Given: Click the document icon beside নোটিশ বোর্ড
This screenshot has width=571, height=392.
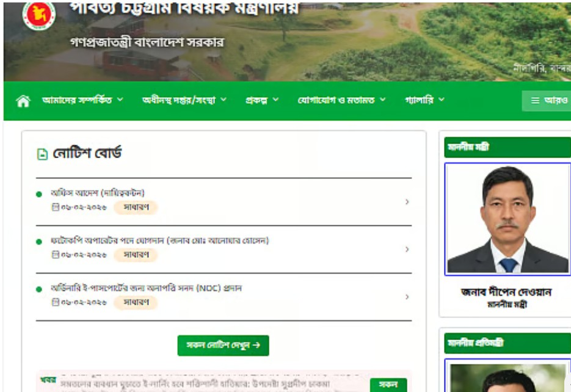Looking at the screenshot, I should 42,154.
